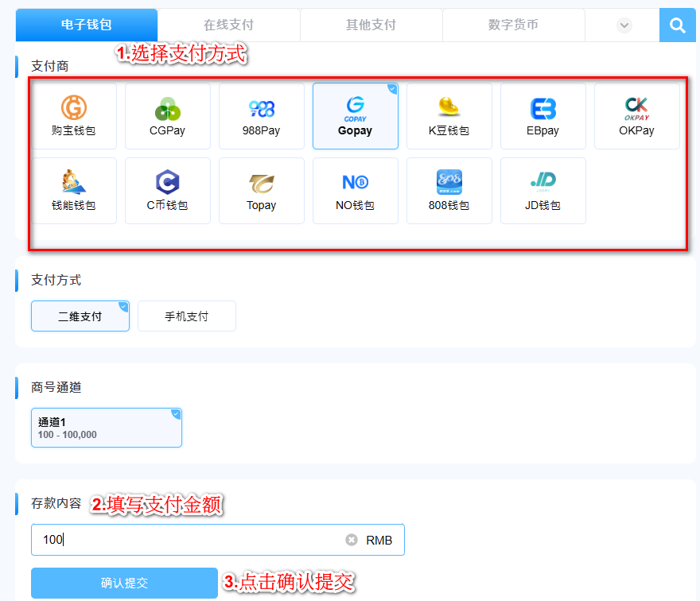The height and width of the screenshot is (601, 700).
Task: Choose the C币钱包 wallet
Action: 167,191
